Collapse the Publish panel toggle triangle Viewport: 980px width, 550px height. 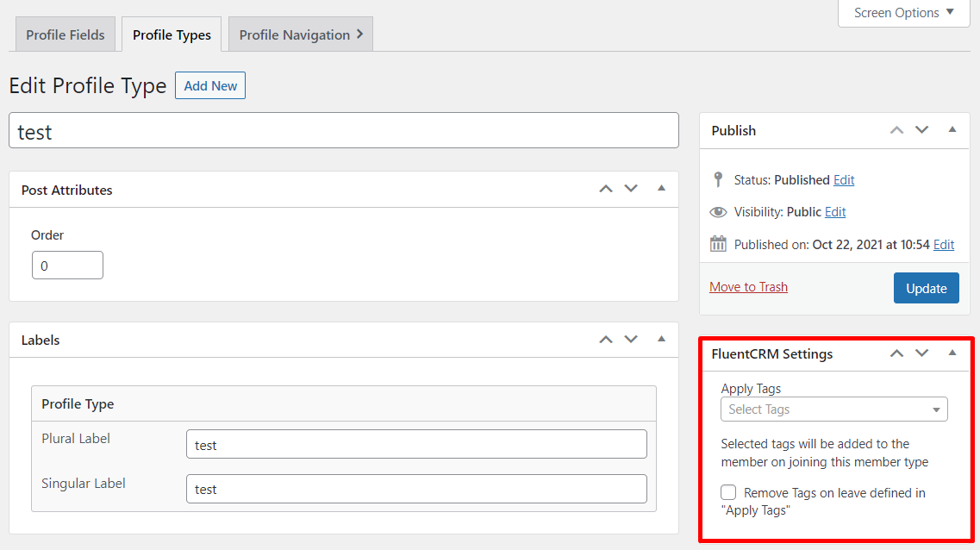point(952,129)
